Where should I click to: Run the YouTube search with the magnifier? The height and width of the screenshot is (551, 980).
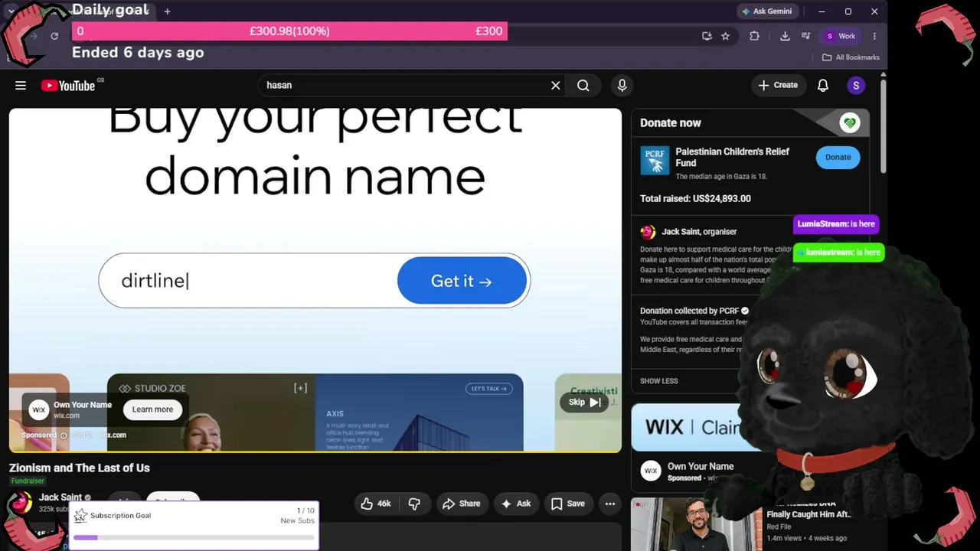(x=583, y=86)
